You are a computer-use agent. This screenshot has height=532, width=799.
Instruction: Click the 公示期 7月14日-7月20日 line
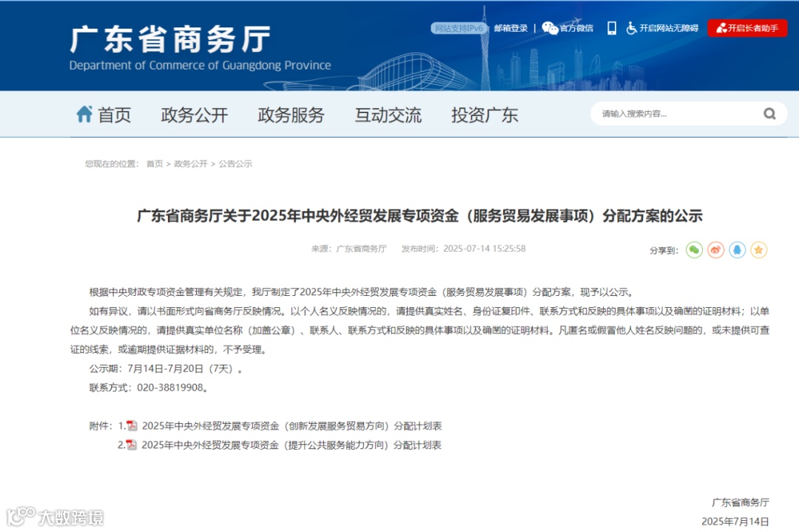point(166,368)
